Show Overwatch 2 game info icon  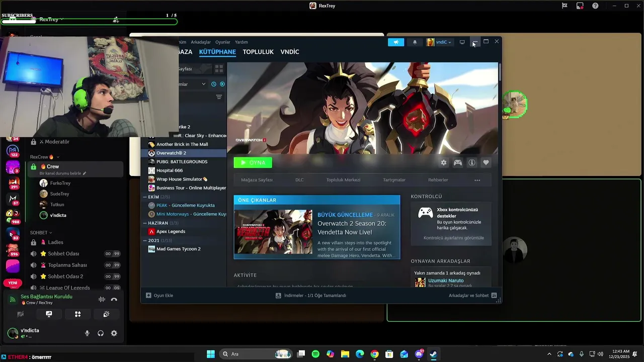coord(472,163)
